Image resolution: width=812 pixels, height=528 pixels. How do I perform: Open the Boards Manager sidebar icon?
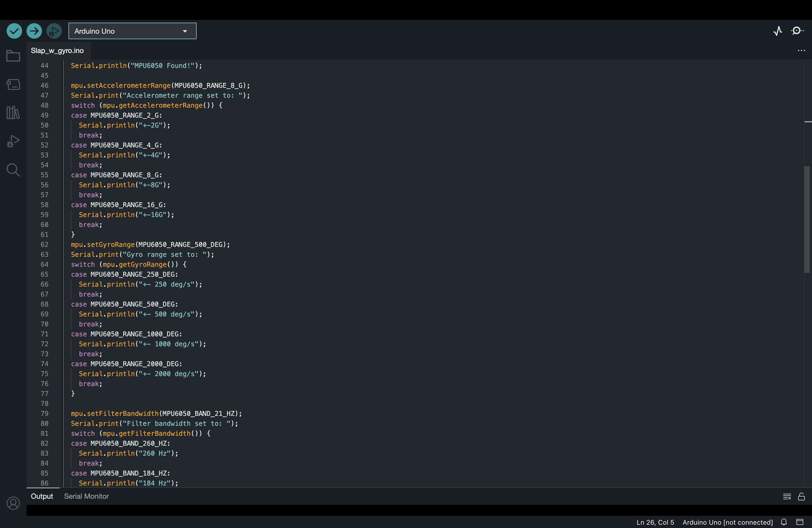(x=13, y=84)
